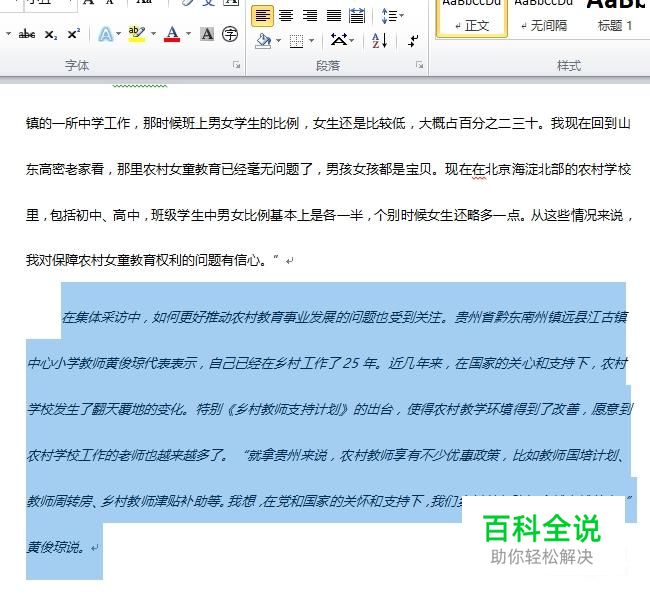Click in the line ending 我对保障农村女童教育权利的问题有信心
This screenshot has height=600, width=650.
pos(147,260)
